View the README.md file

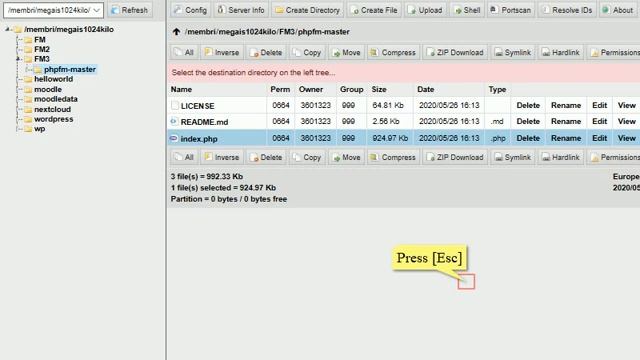[x=626, y=121]
